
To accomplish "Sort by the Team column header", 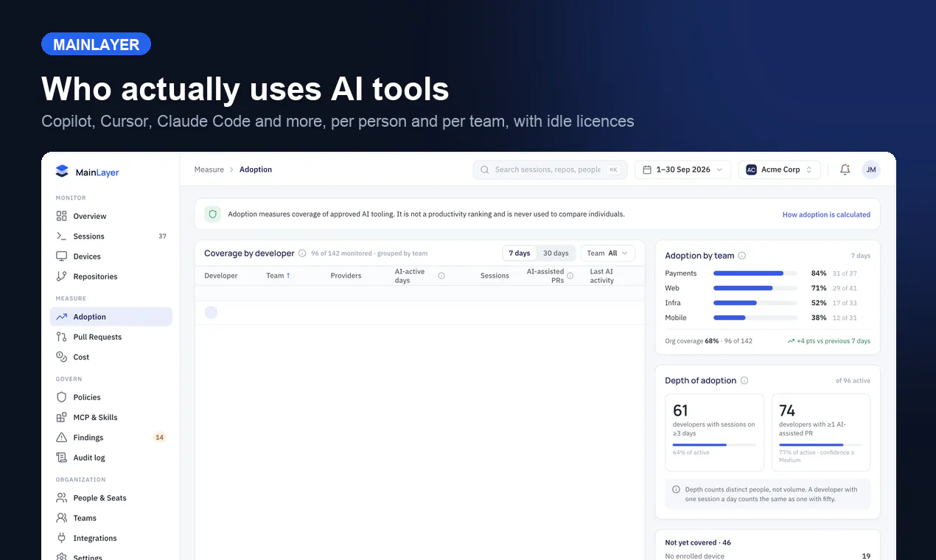I will pos(278,276).
